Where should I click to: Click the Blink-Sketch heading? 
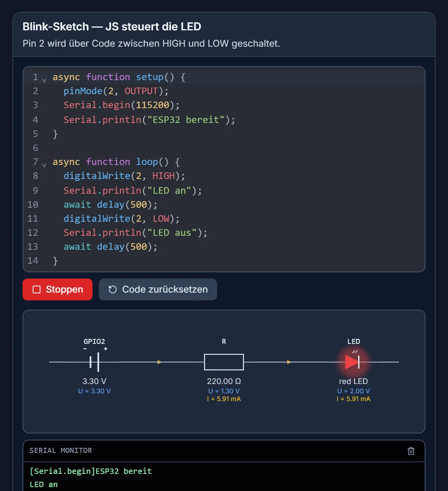[x=112, y=26]
